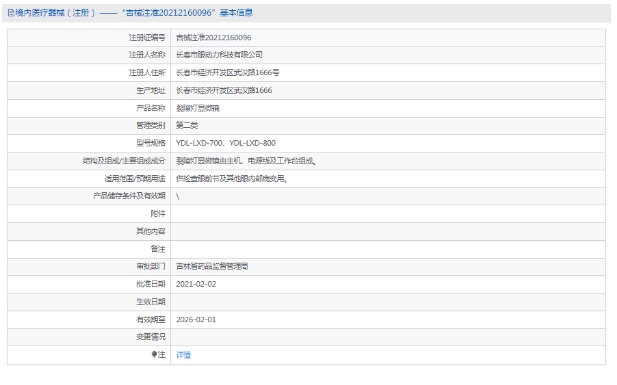Select registrant address ending with 1666号
The width and height of the screenshot is (617, 385).
(x=227, y=72)
